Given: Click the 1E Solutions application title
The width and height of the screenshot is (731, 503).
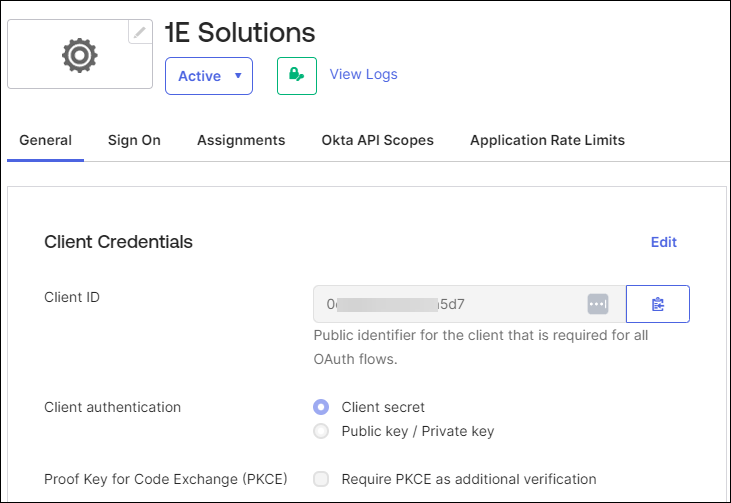Looking at the screenshot, I should pos(240,32).
